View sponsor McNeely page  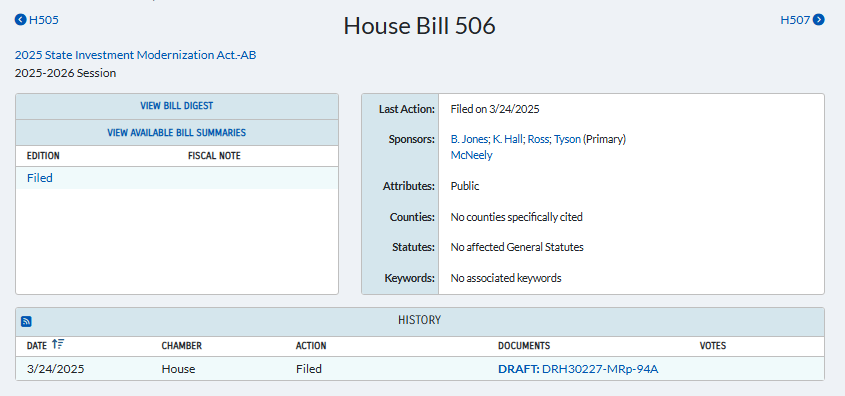pyautogui.click(x=472, y=155)
